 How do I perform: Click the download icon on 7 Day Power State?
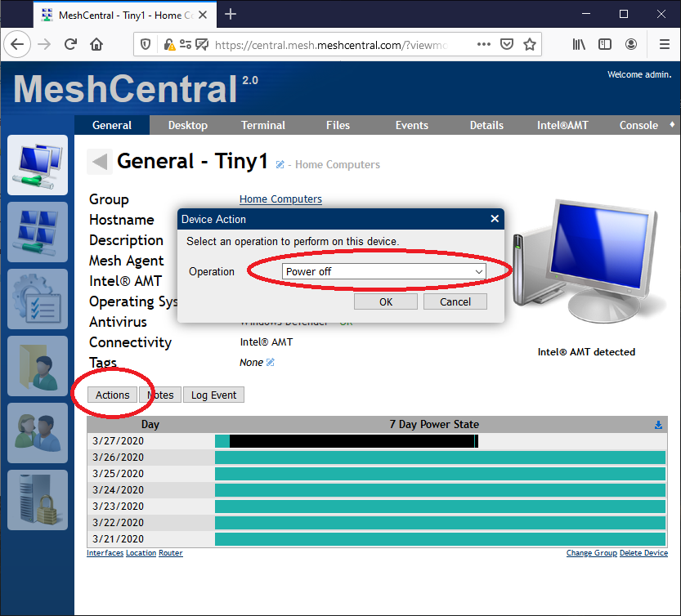click(x=658, y=424)
